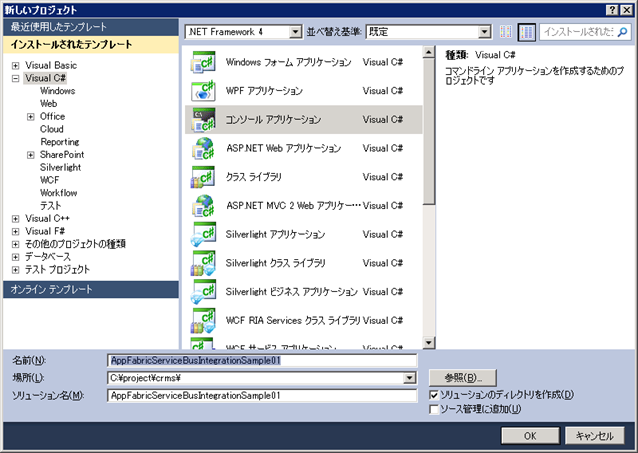The image size is (638, 453).
Task: Click the 場所 path text field
Action: tap(256, 378)
